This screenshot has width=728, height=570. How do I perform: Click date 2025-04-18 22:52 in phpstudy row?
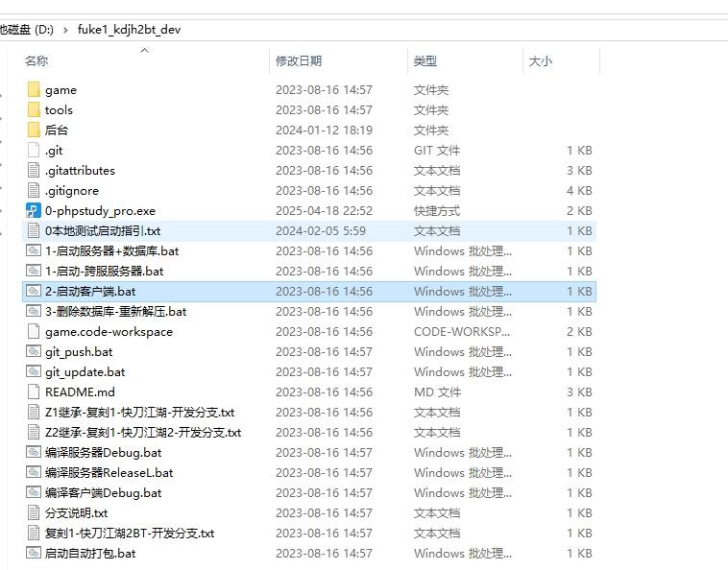click(324, 211)
